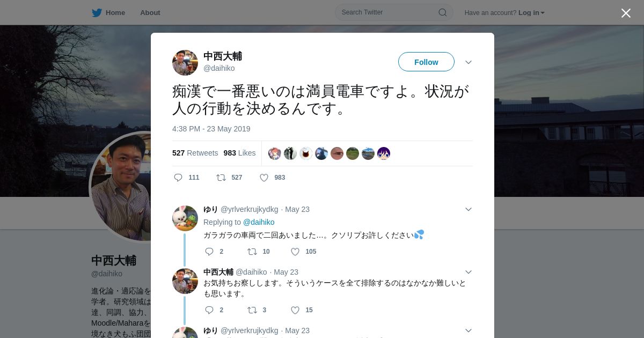Retweet the main tweet showing 527
The image size is (644, 338).
coord(221,178)
